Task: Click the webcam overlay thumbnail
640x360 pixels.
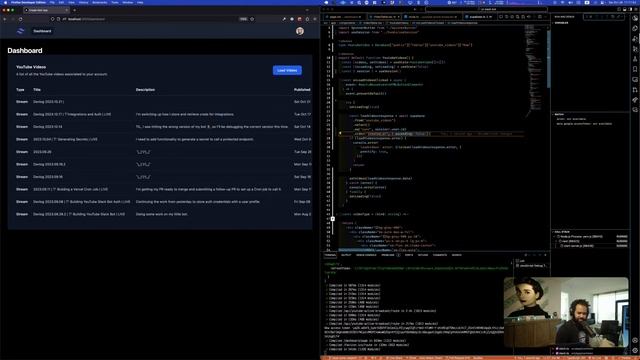Action: pos(566,311)
